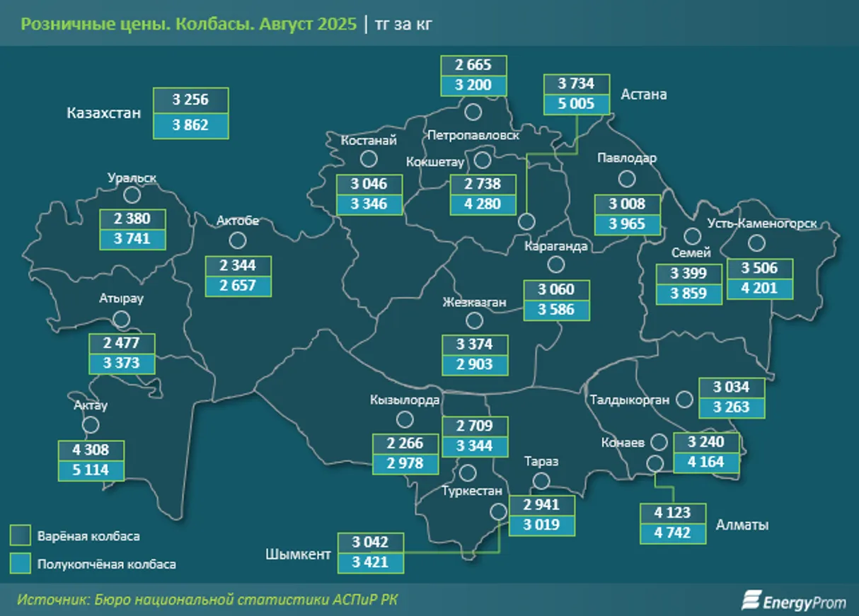Click Astana's semi-smoked price 5 005
Viewport: 859px width, 616px height.
[576, 104]
